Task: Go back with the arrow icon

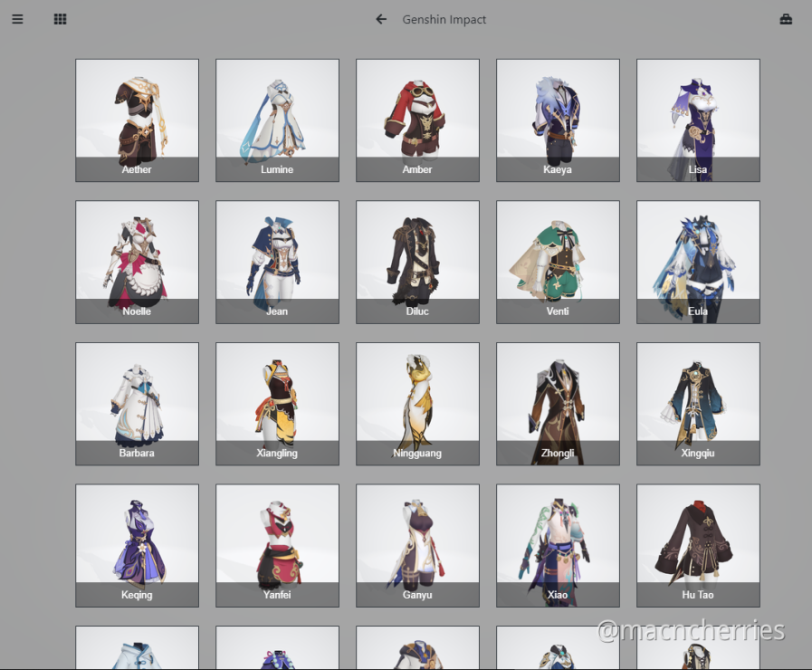Action: tap(381, 19)
